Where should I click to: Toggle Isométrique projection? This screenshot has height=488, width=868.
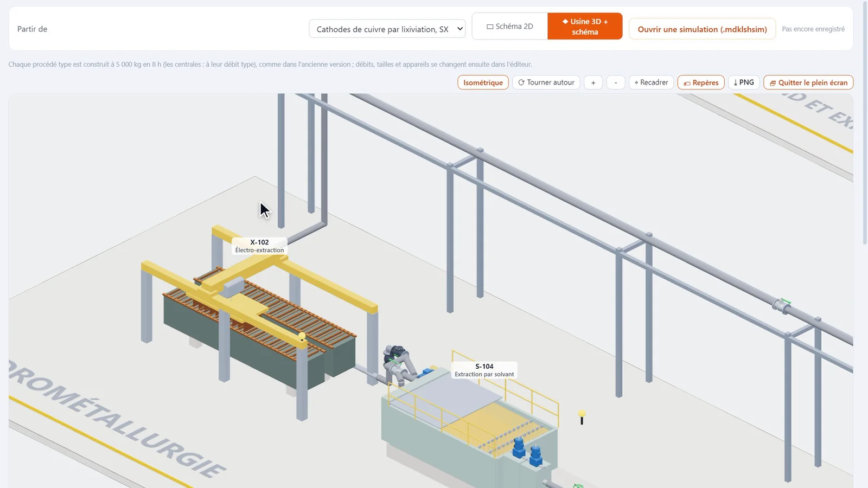483,82
